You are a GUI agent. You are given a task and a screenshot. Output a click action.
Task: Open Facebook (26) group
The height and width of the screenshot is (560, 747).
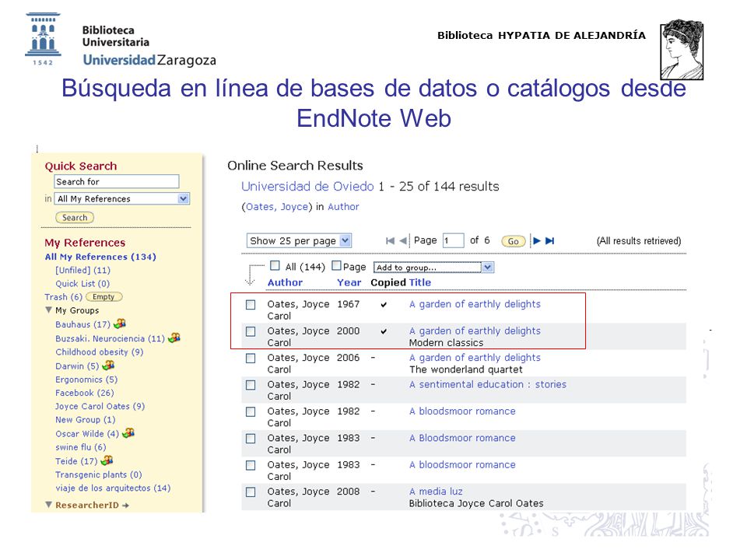pos(84,393)
